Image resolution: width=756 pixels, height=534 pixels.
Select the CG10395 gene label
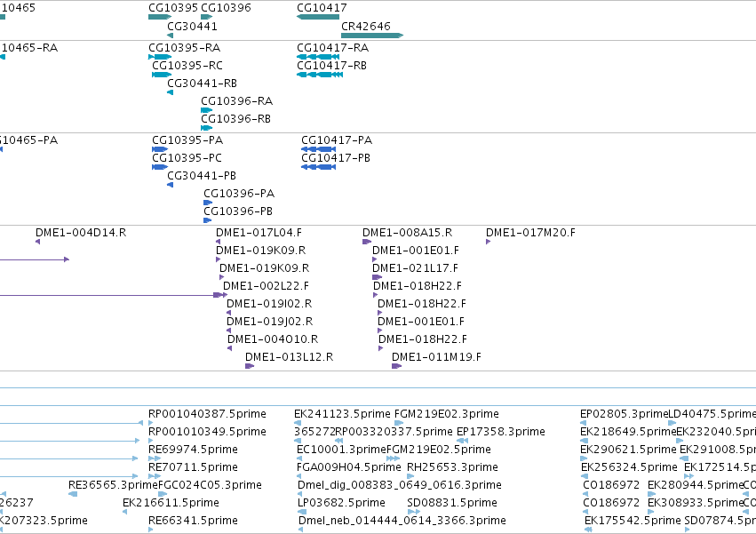(x=173, y=8)
